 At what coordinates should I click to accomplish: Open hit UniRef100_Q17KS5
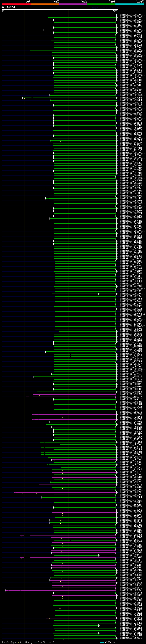(x=131, y=35)
